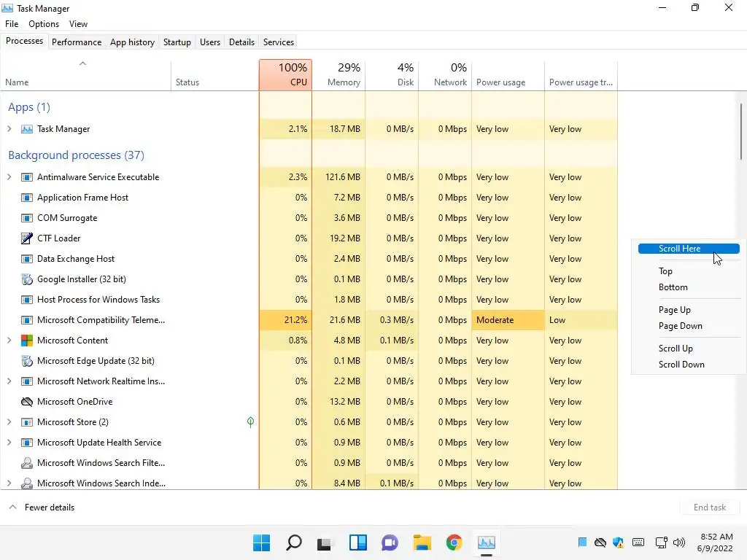Viewport: 747px width, 560px height.
Task: Click the COM Surrogate process icon
Action: tap(27, 218)
